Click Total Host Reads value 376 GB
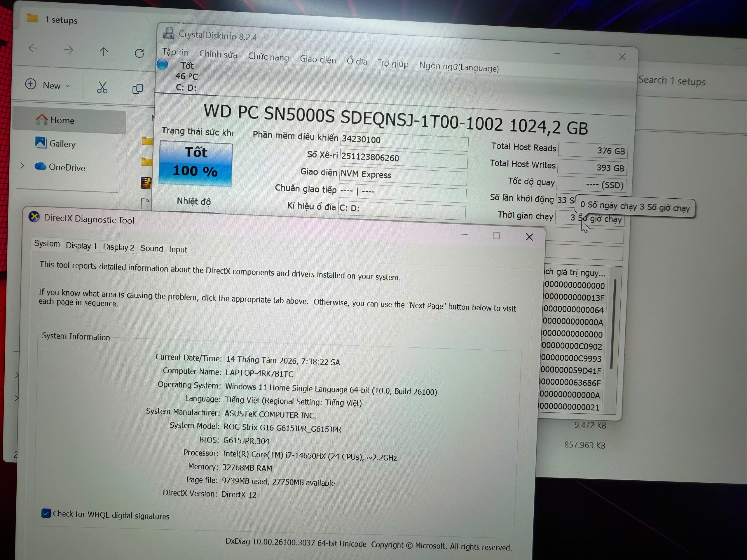Viewport: 747px width, 560px height. pyautogui.click(x=593, y=150)
